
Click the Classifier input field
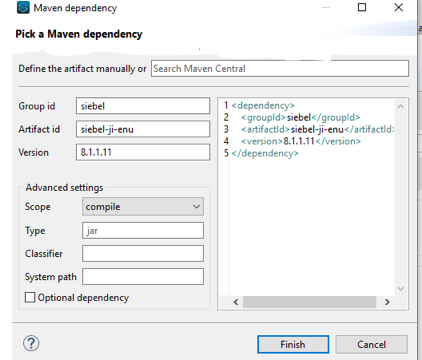pos(143,254)
